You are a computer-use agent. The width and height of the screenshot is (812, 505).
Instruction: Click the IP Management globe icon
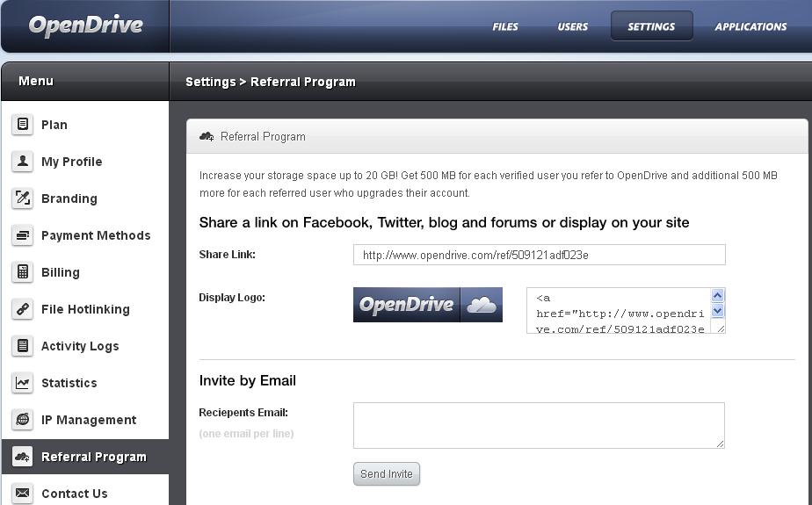[22, 419]
